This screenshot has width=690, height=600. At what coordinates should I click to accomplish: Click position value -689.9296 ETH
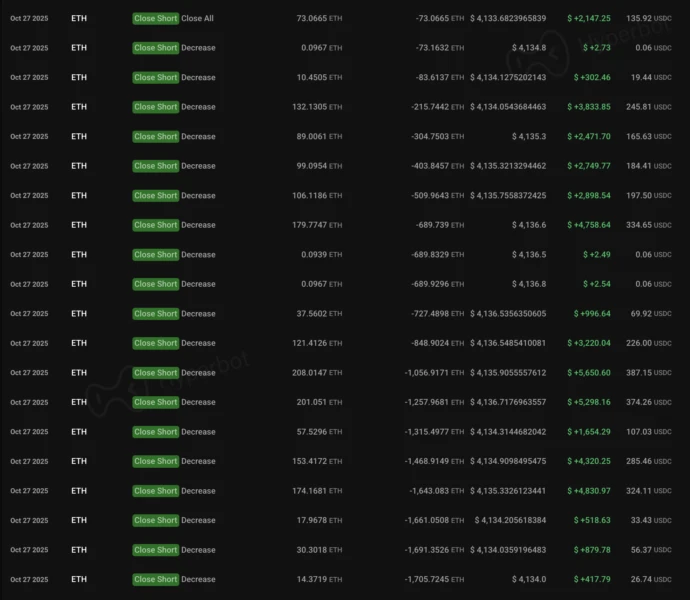coord(437,284)
